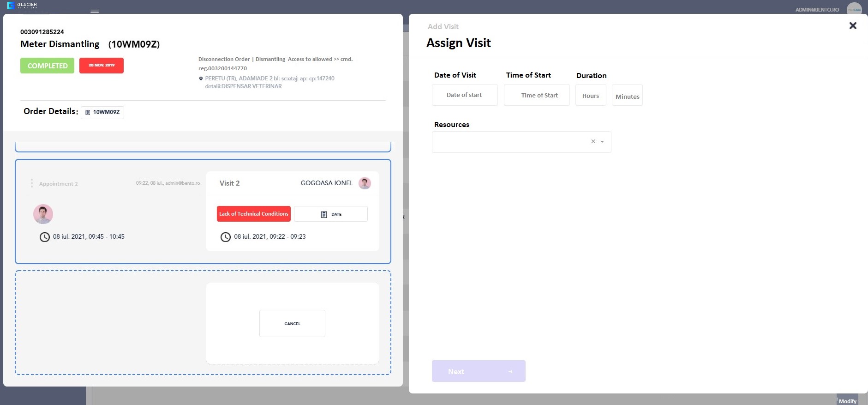Click the Glacier logo icon
This screenshot has width=868, height=405.
tap(11, 6)
